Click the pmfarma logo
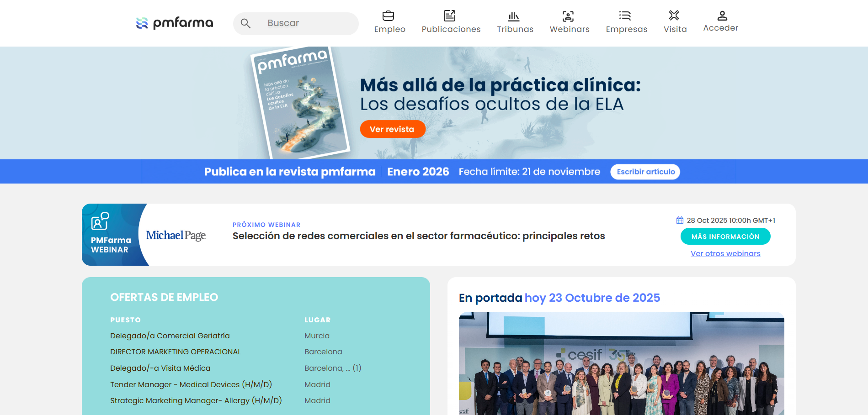This screenshot has height=415, width=868. [x=174, y=22]
